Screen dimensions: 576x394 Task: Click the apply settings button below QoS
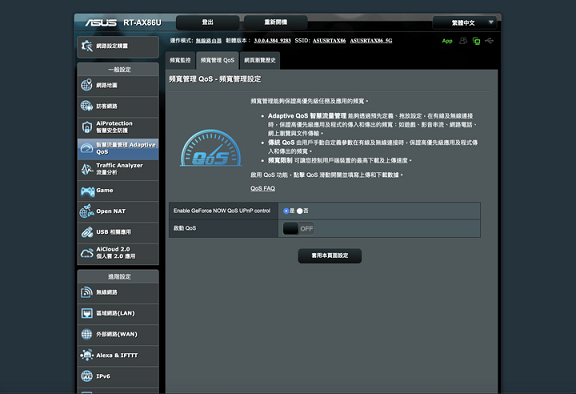(x=330, y=256)
